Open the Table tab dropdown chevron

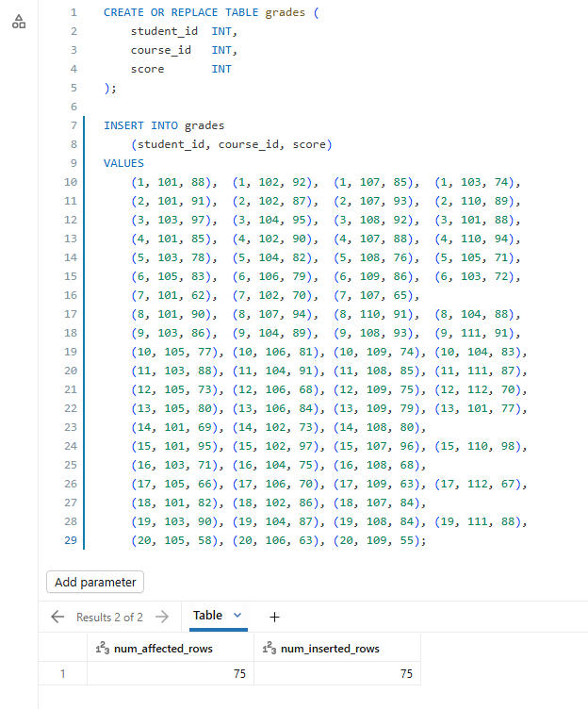237,615
